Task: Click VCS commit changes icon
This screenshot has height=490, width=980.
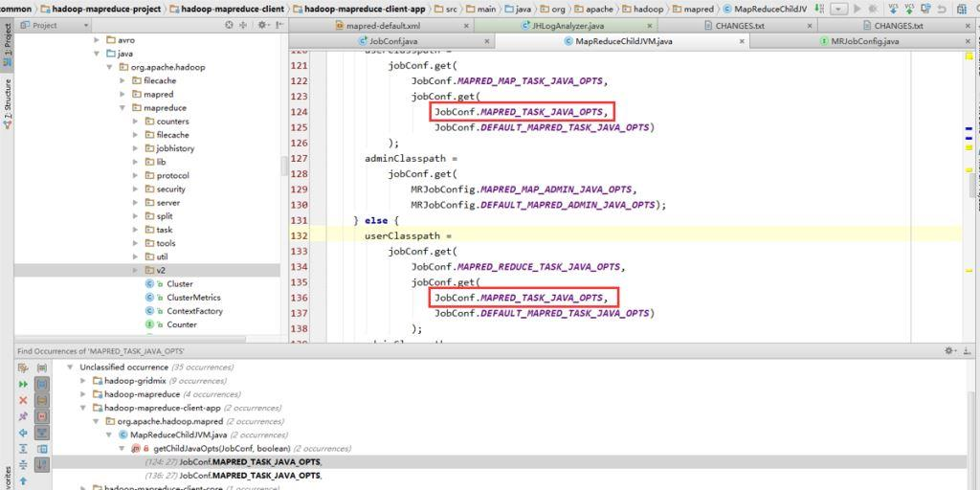Action: click(x=910, y=9)
